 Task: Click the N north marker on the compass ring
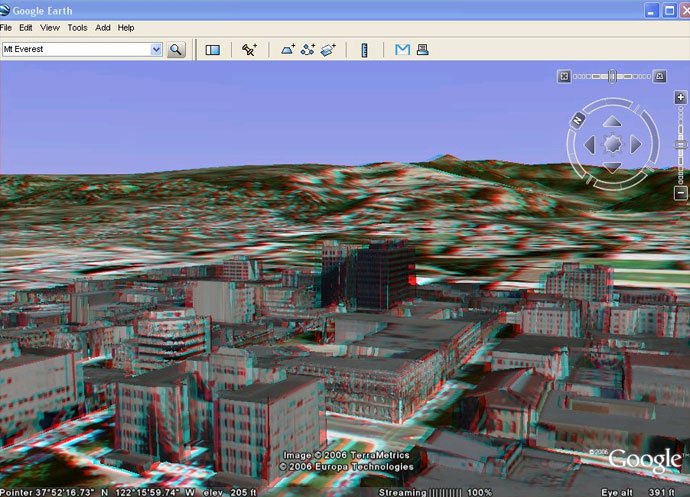point(578,119)
